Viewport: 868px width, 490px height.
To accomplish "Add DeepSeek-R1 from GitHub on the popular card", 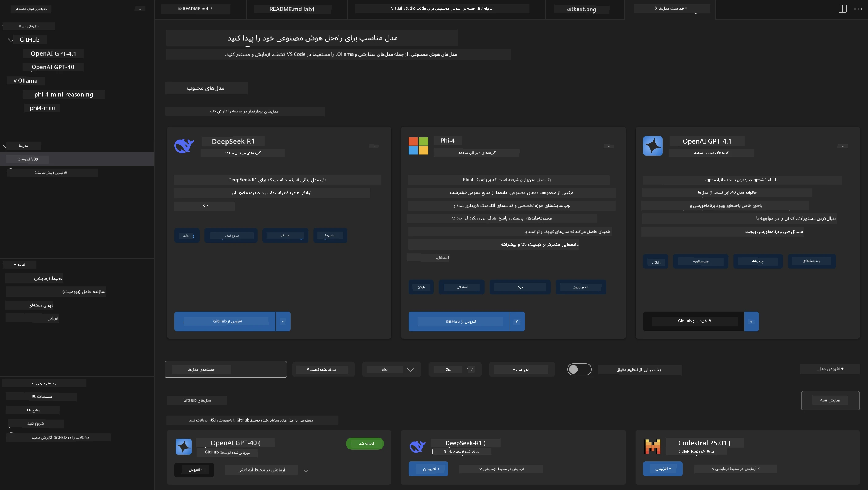I will click(225, 321).
